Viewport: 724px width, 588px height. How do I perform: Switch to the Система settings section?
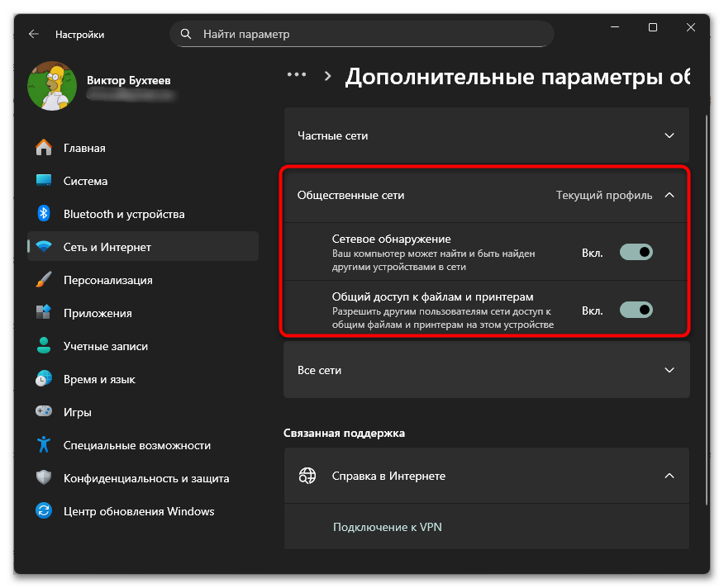pyautogui.click(x=43, y=180)
